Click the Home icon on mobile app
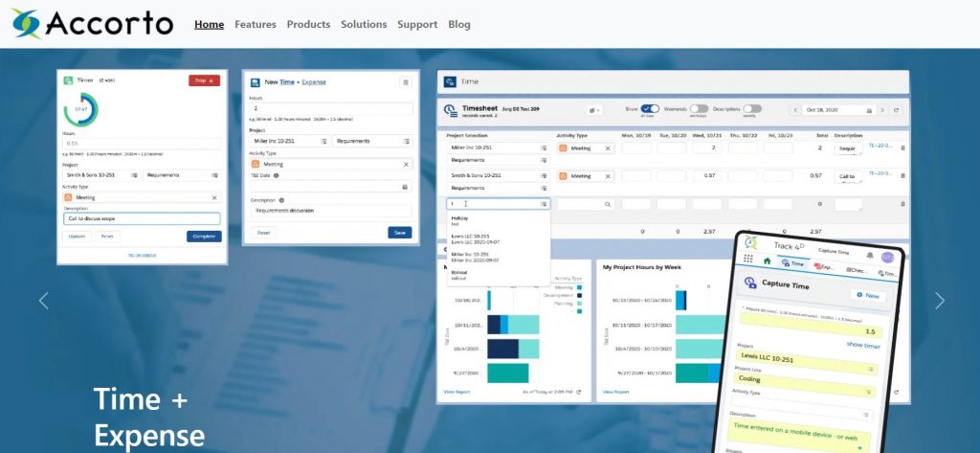980x453 pixels. [767, 260]
